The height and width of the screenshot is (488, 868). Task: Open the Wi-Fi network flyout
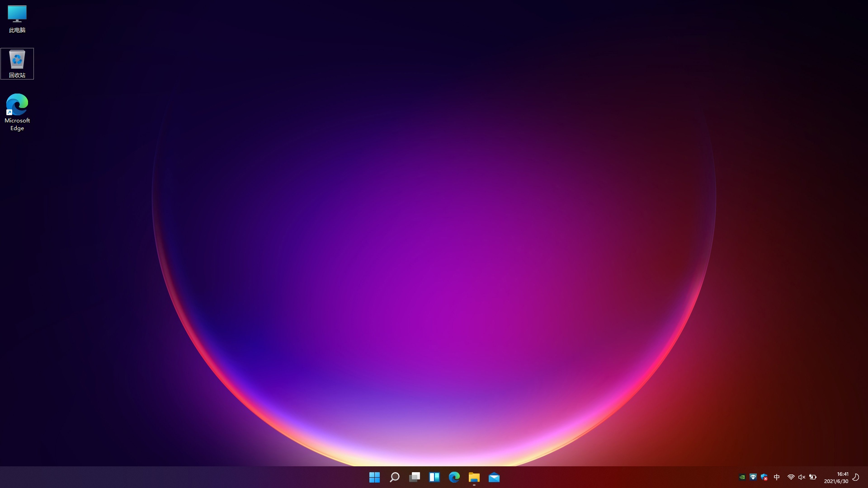[791, 477]
